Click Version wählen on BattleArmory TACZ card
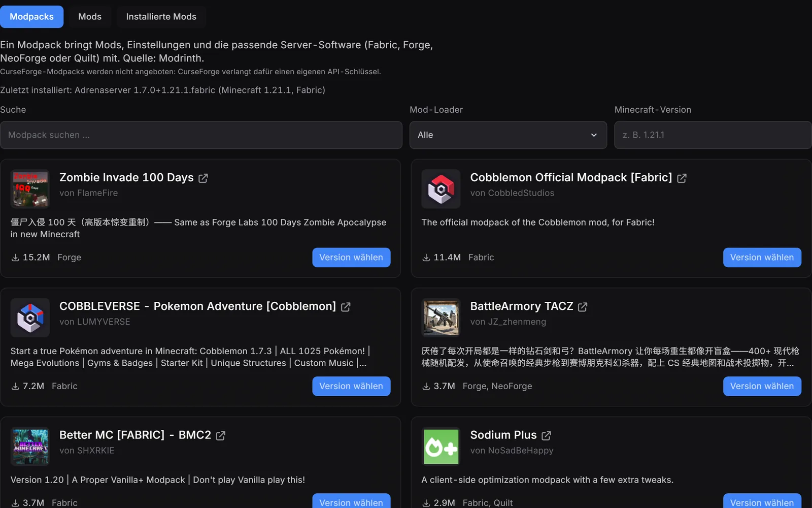Screen dimensions: 812x508 tap(762, 386)
